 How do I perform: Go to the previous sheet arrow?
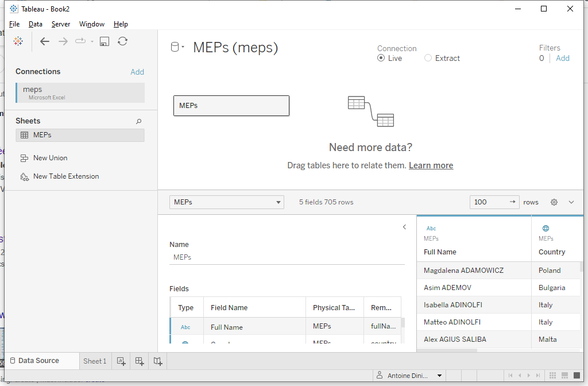click(x=520, y=376)
